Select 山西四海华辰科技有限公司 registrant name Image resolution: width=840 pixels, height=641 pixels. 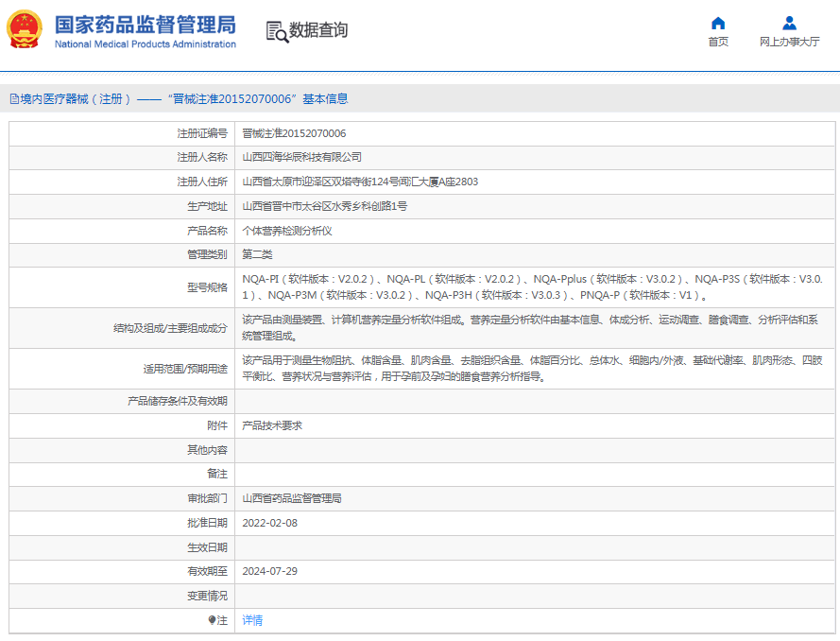(x=301, y=158)
